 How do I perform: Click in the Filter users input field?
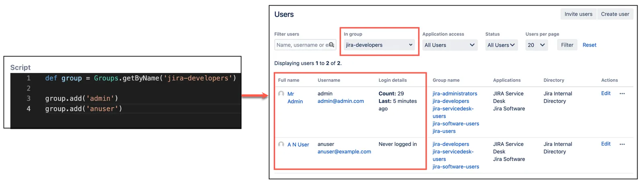click(x=305, y=45)
